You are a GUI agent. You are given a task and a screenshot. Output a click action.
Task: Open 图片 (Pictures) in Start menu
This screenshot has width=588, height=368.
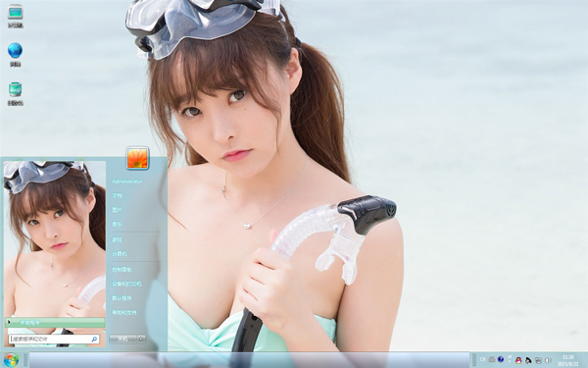coord(117,210)
